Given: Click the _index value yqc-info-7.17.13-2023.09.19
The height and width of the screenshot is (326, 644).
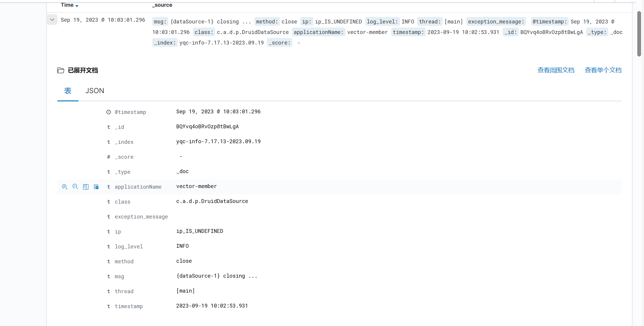Looking at the screenshot, I should tap(218, 141).
